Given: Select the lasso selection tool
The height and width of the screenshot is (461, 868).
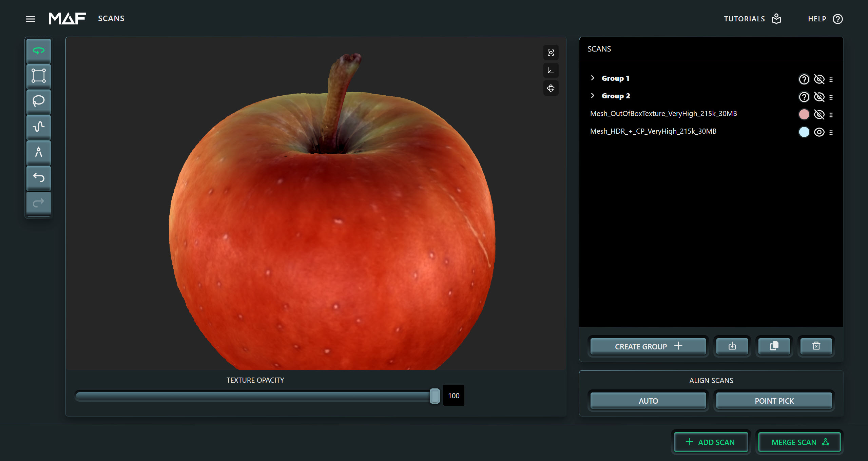Looking at the screenshot, I should pos(39,101).
